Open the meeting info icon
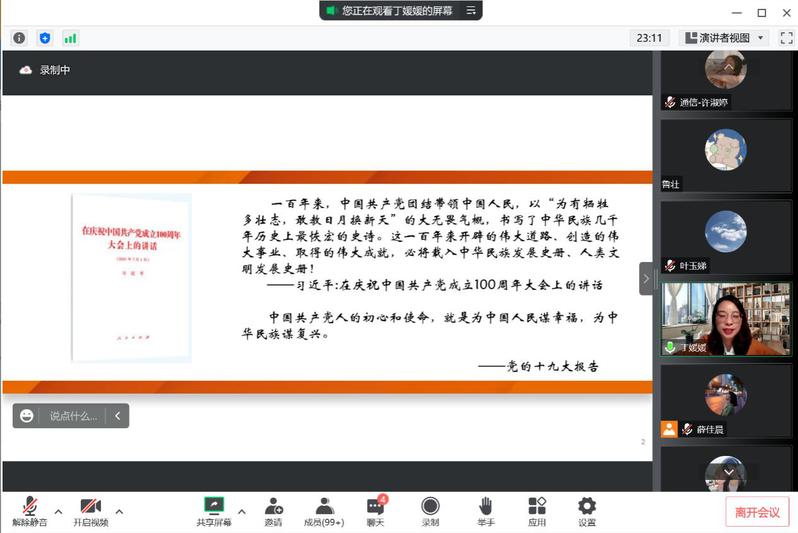 click(19, 38)
